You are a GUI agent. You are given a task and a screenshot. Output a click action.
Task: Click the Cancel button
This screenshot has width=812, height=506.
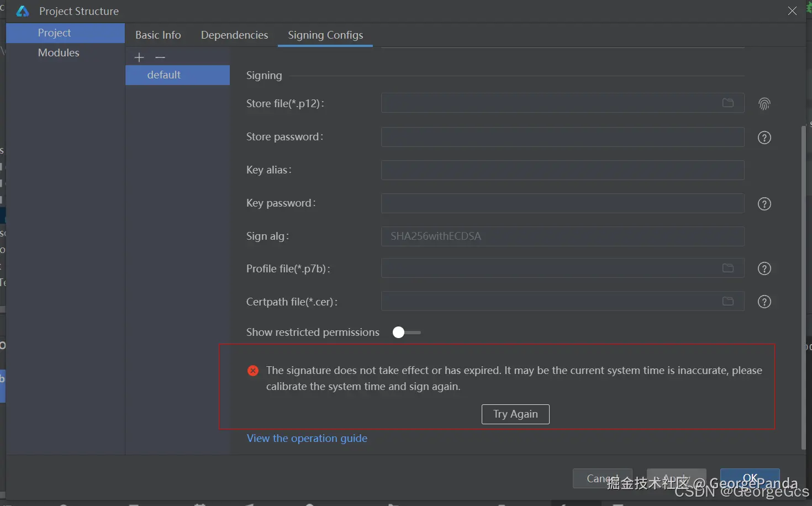click(x=603, y=478)
